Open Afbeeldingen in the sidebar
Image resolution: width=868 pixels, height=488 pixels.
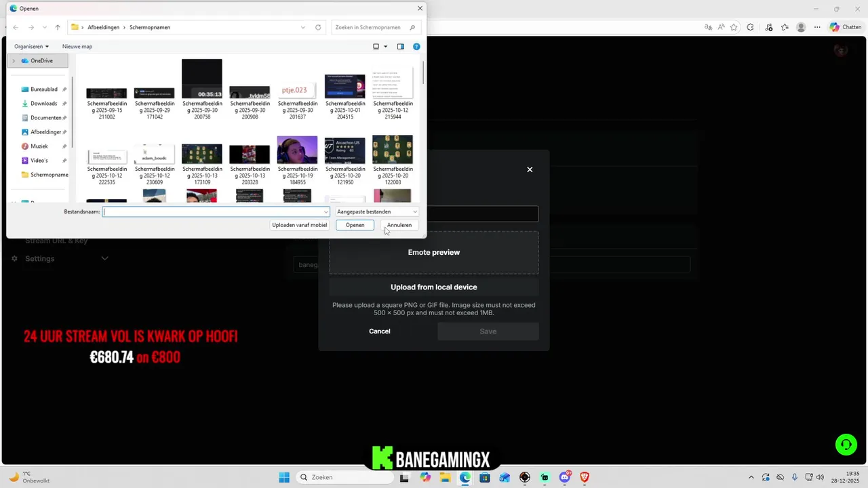point(43,132)
